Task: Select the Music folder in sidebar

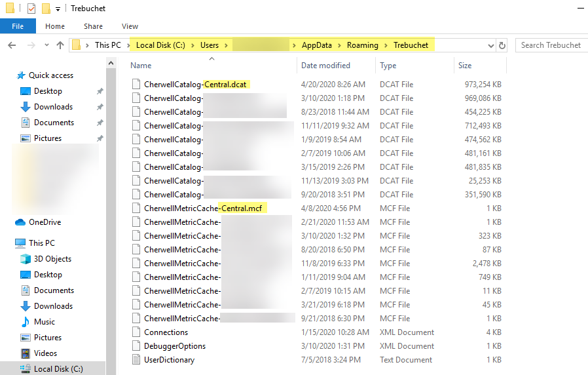Action: click(44, 322)
